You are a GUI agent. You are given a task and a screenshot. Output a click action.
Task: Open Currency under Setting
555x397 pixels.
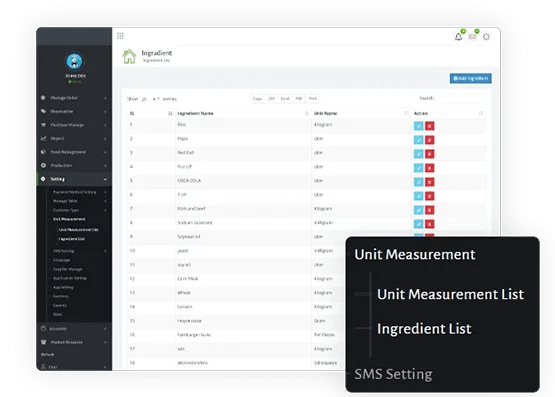point(61,296)
